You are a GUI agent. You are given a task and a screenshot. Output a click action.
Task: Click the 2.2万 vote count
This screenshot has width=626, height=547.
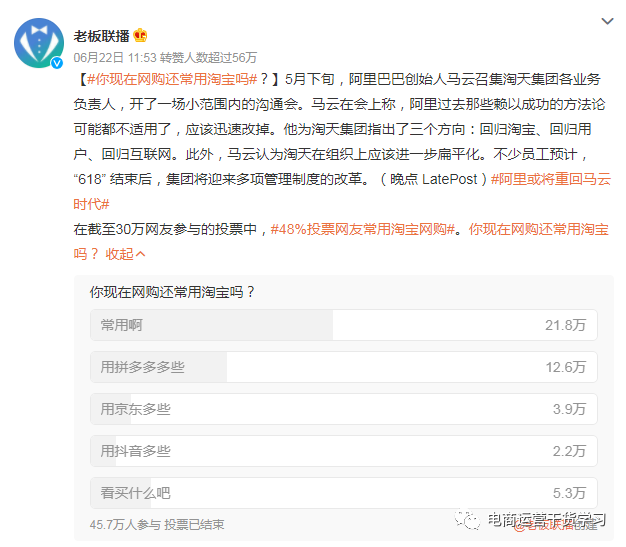[569, 451]
